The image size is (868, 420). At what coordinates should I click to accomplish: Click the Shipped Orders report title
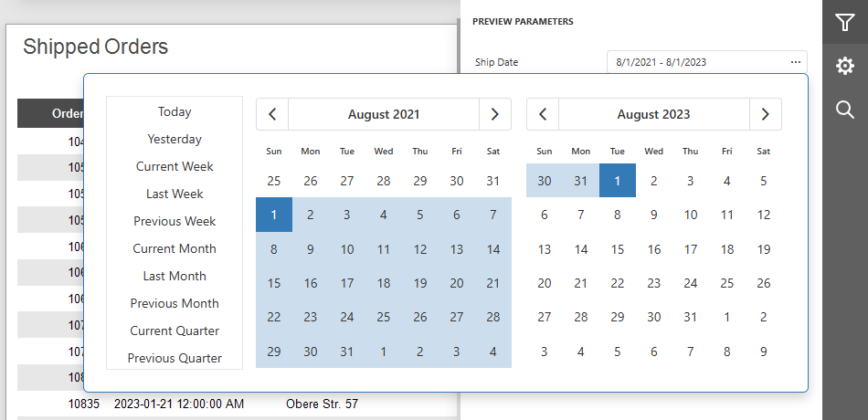click(x=95, y=47)
